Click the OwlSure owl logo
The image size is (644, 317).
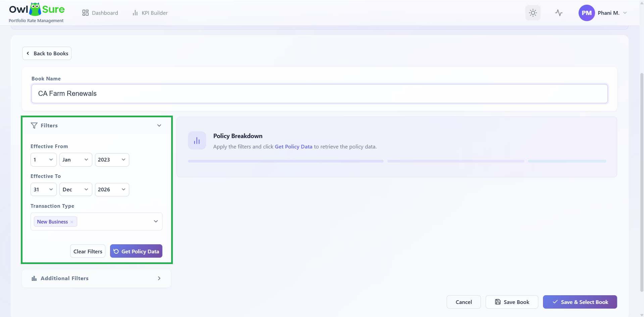coord(35,9)
